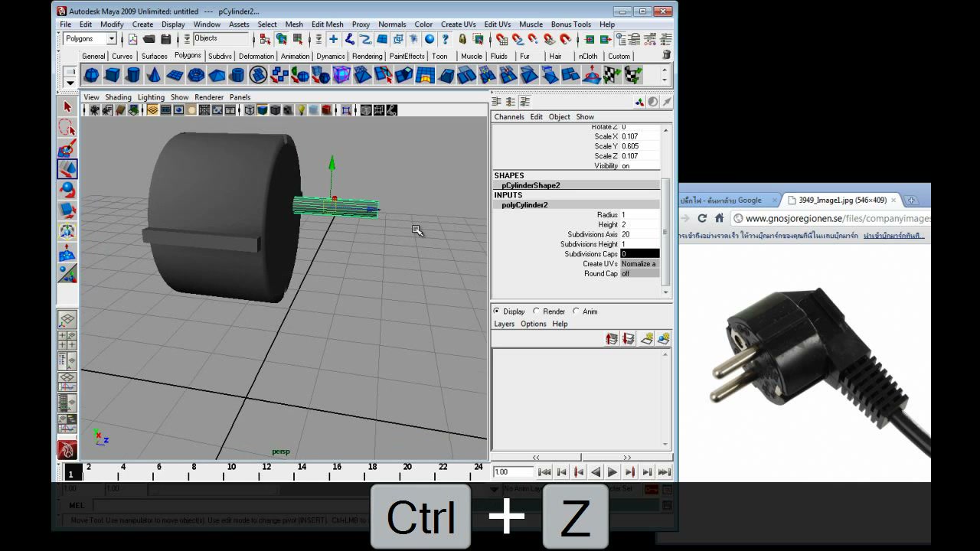Image resolution: width=980 pixels, height=551 pixels.
Task: Switch to the Rendering shelf tab
Action: click(367, 56)
